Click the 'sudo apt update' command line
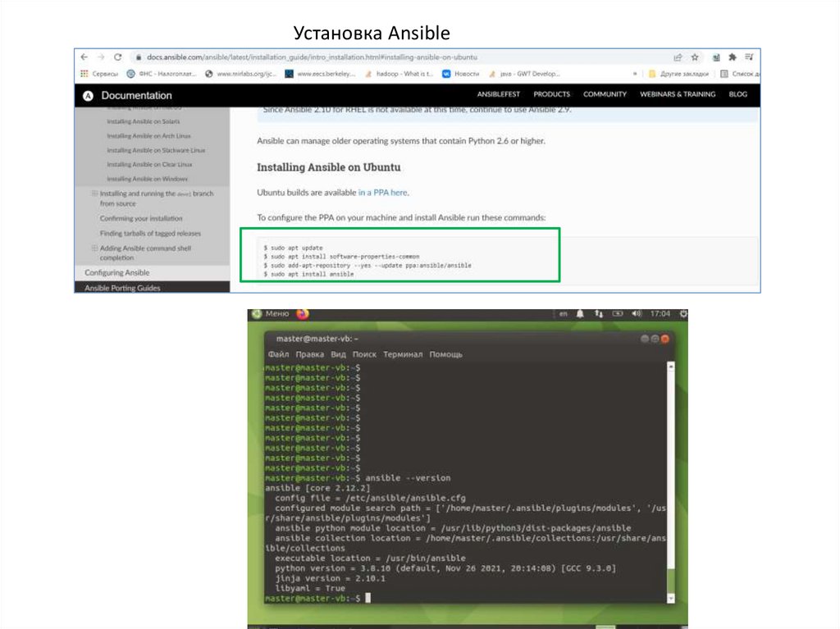This screenshot has width=840, height=629. click(293, 248)
